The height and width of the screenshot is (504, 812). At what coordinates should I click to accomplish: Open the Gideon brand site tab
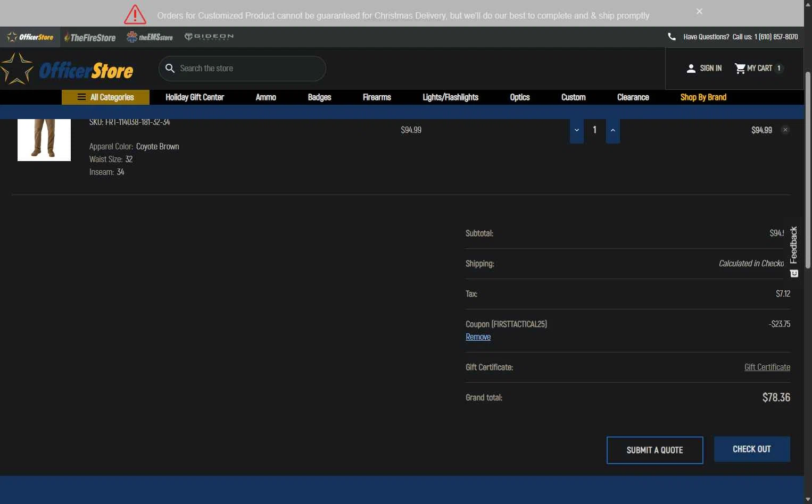click(x=209, y=37)
